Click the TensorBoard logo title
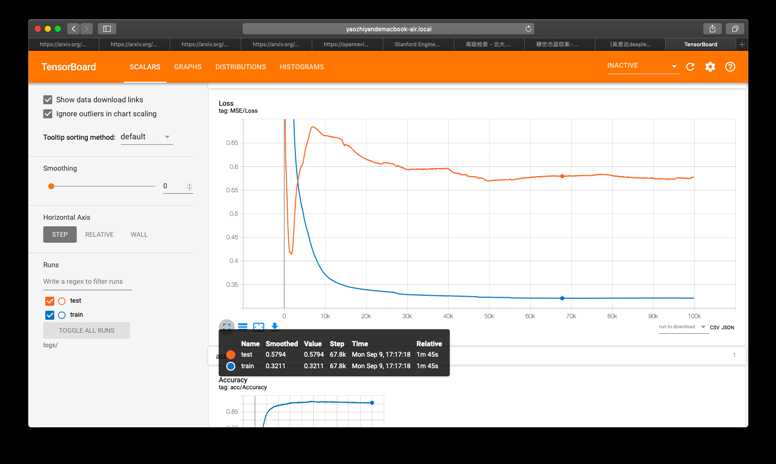Screen dimensions: 776x464 click(69, 67)
